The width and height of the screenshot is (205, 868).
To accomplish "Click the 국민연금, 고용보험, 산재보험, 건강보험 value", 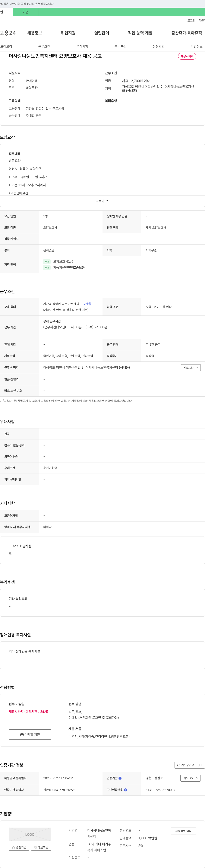I will 68,356.
